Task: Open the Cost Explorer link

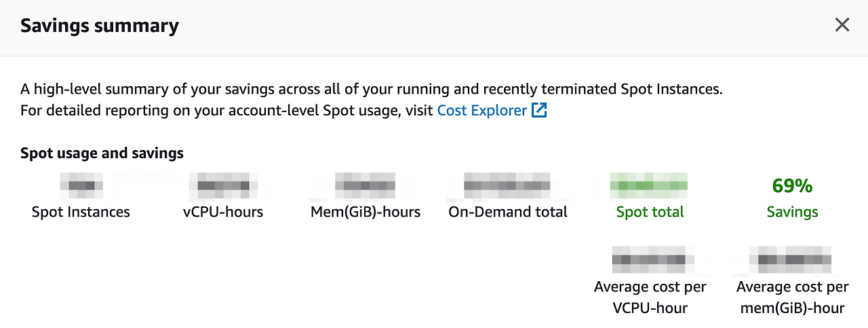Action: pos(482,110)
